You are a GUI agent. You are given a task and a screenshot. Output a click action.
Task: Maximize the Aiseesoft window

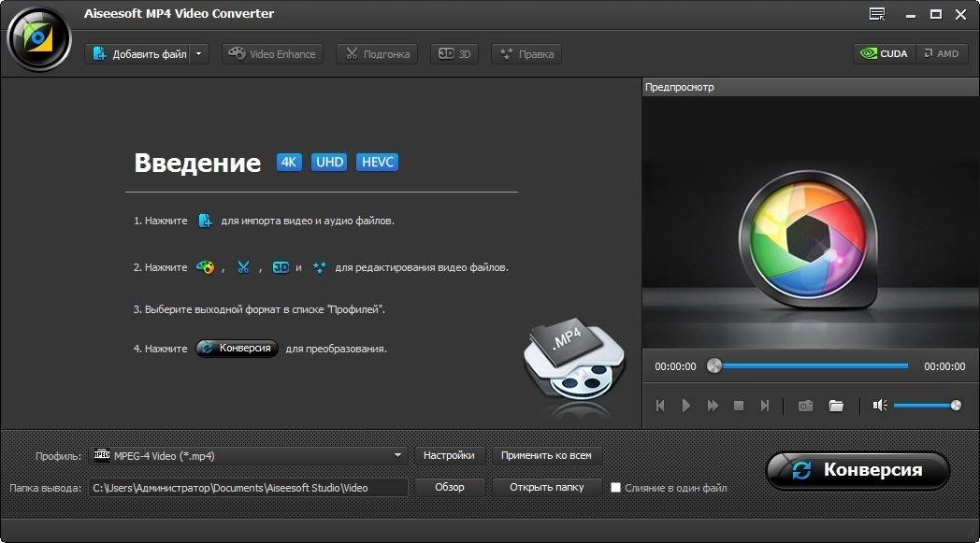(936, 14)
